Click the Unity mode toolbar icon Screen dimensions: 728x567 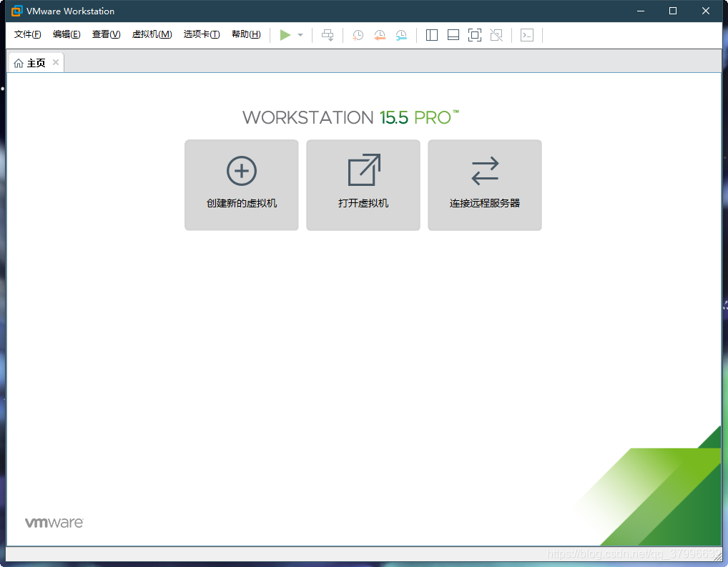[x=496, y=35]
